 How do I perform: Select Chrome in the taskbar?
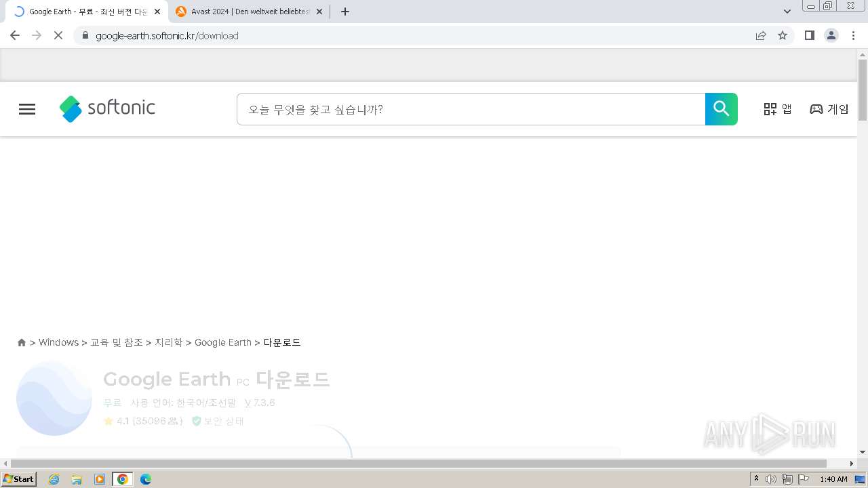(x=123, y=479)
